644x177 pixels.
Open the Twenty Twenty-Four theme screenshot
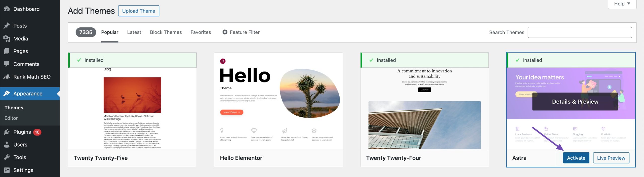point(425,108)
